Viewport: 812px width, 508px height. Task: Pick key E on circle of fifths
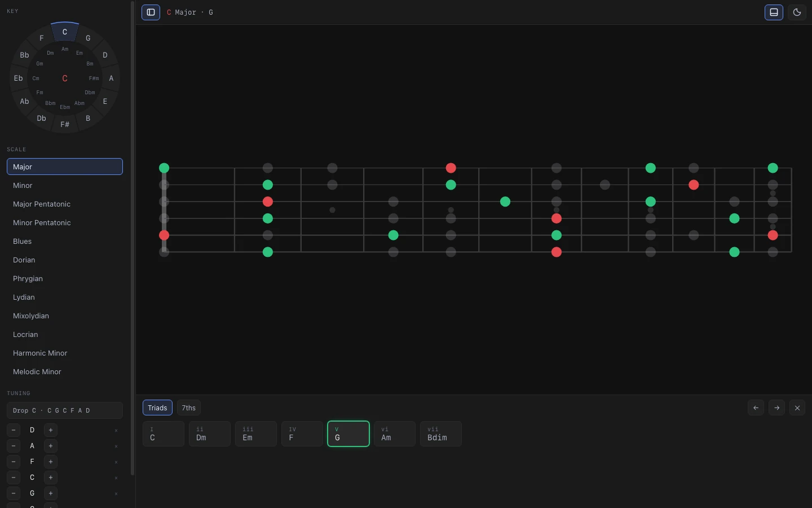(105, 101)
